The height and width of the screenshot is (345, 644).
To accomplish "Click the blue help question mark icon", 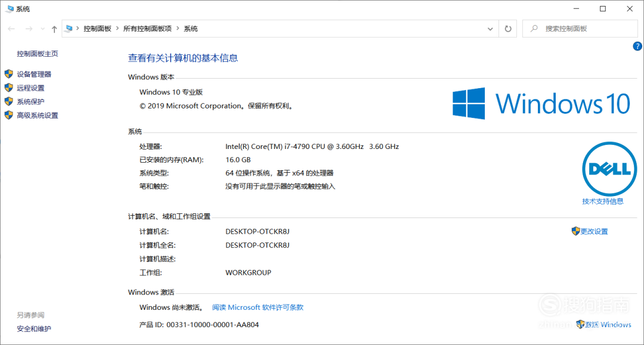I will click(x=637, y=46).
